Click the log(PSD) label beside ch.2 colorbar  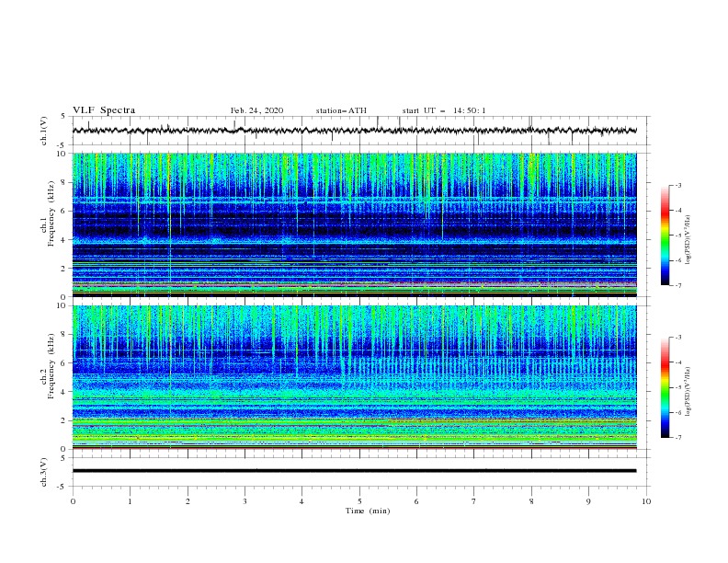pos(688,391)
